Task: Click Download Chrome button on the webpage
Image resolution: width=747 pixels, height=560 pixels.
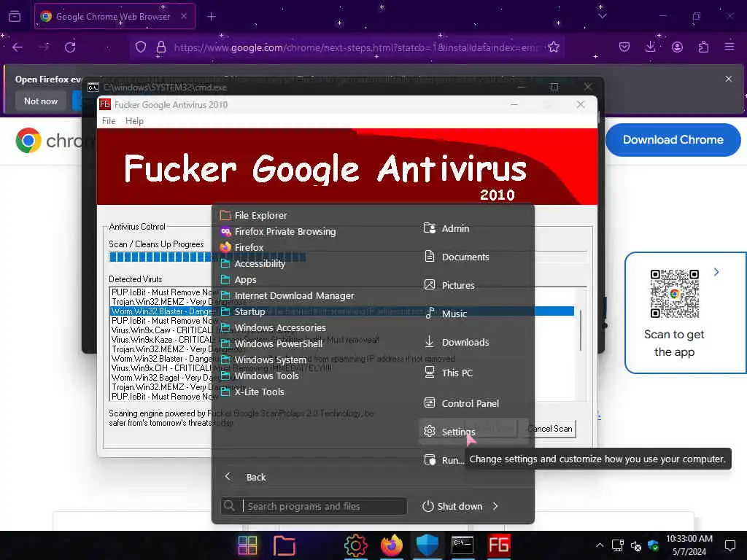Action: 673,140
